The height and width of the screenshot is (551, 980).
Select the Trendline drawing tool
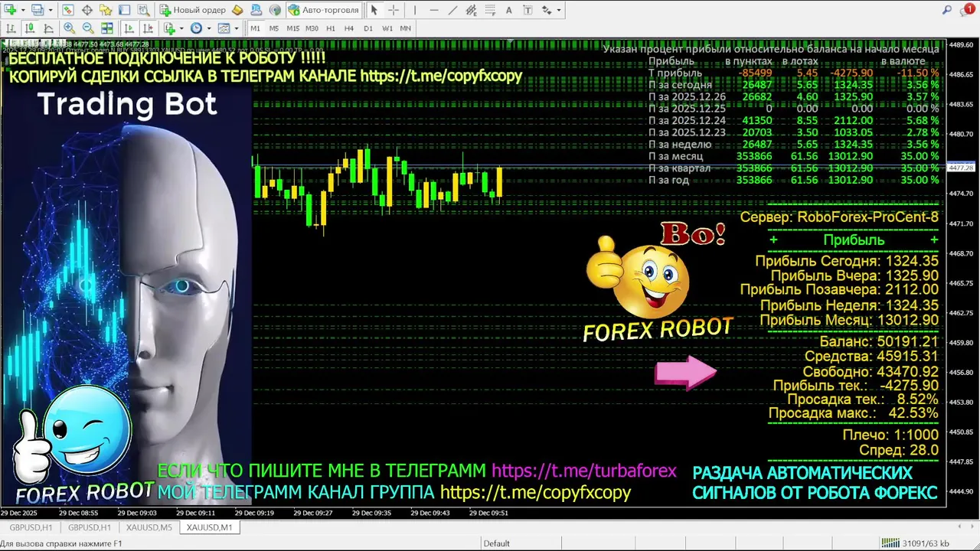pos(452,10)
